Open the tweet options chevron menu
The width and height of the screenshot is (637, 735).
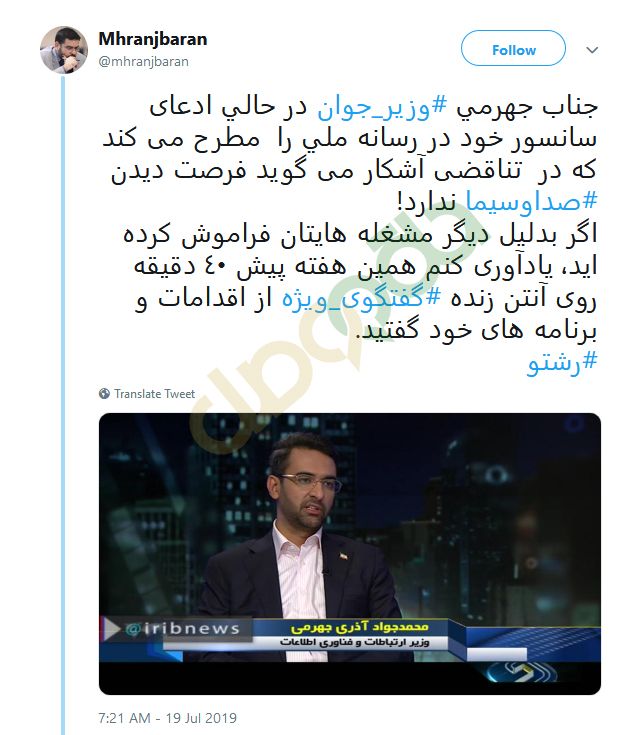[x=592, y=50]
